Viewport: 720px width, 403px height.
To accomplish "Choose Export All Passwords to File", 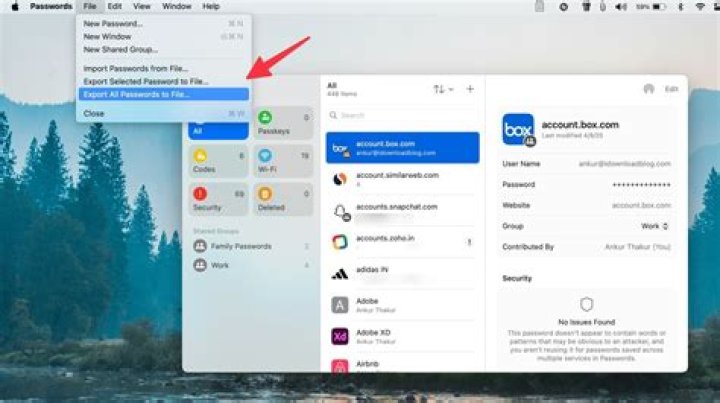I will (x=163, y=94).
